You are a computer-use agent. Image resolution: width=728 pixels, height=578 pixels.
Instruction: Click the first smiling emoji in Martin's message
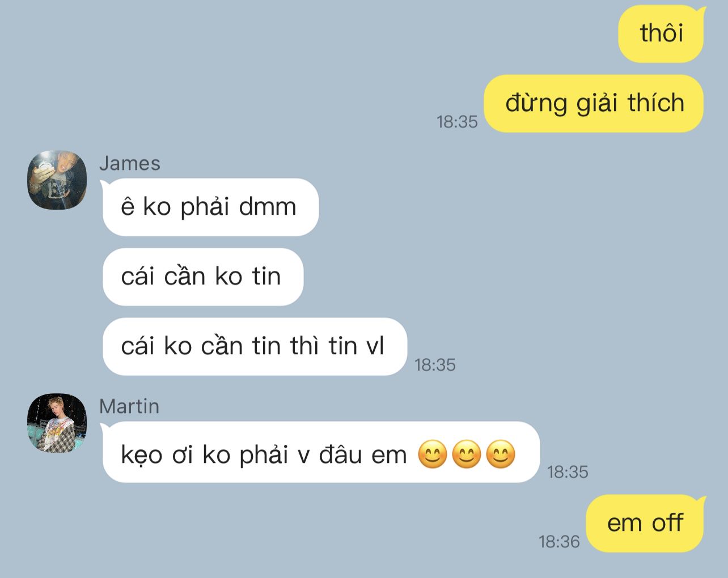pos(433,454)
